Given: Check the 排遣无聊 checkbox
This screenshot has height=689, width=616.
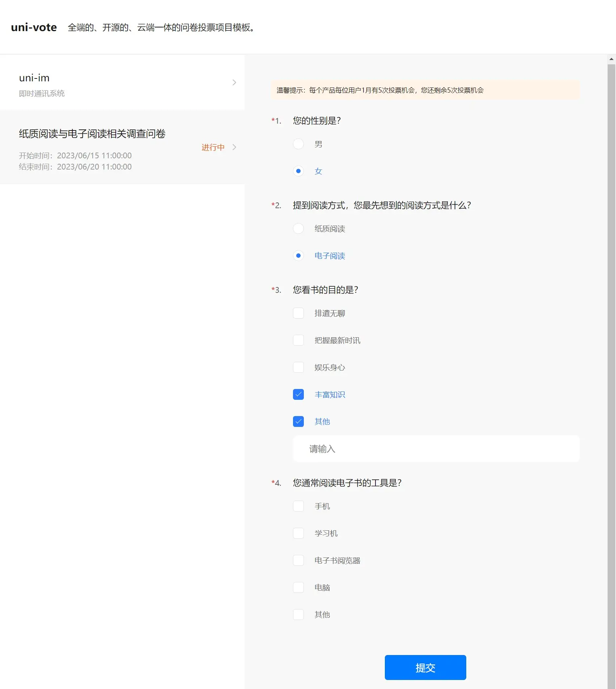Looking at the screenshot, I should (298, 313).
